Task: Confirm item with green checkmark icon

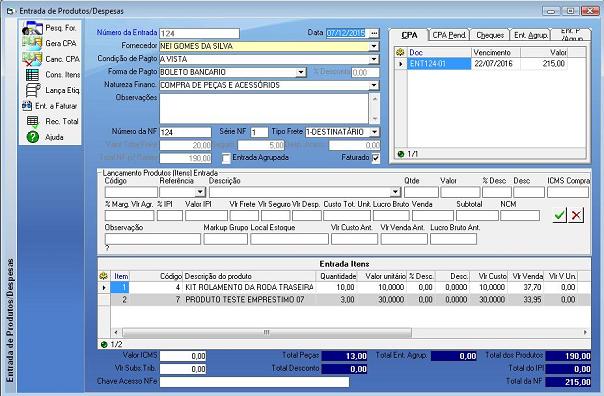Action: pyautogui.click(x=559, y=215)
